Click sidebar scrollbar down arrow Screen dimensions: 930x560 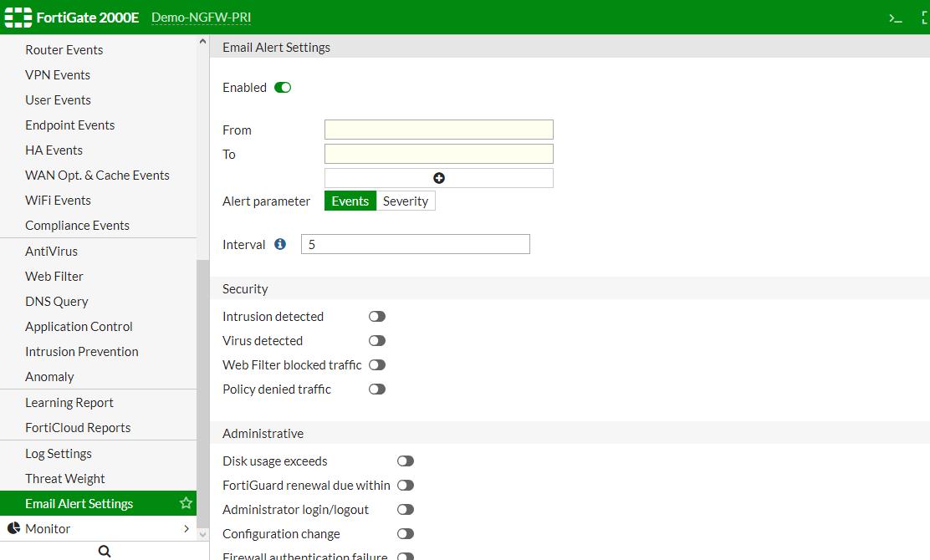click(x=202, y=535)
